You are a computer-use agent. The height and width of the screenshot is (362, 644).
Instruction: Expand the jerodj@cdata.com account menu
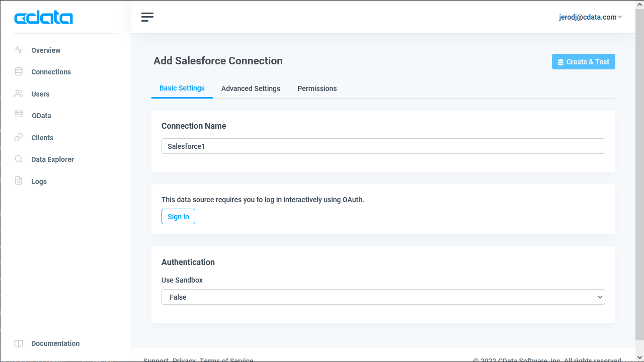tap(591, 17)
